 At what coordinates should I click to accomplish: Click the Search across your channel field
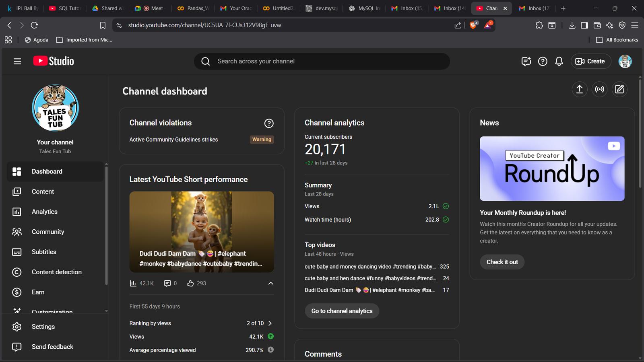pos(322,61)
